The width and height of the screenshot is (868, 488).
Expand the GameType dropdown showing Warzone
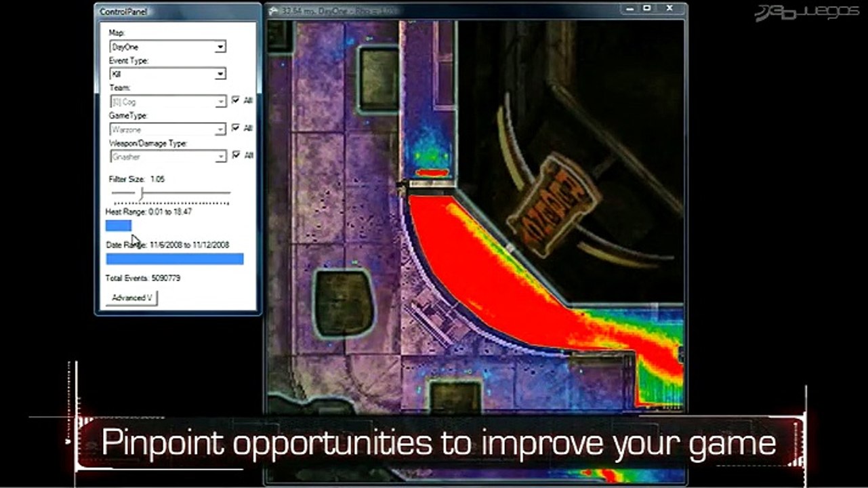click(x=167, y=129)
